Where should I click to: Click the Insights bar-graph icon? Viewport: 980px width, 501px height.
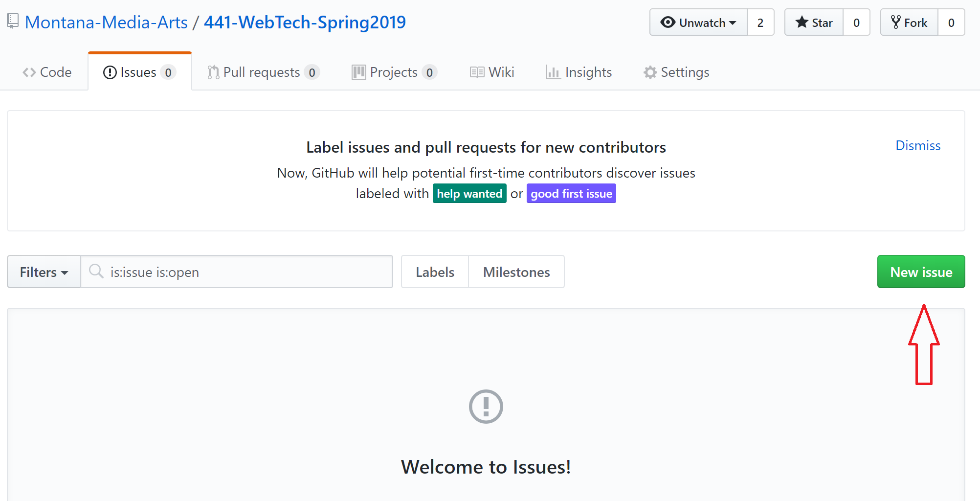(x=553, y=72)
